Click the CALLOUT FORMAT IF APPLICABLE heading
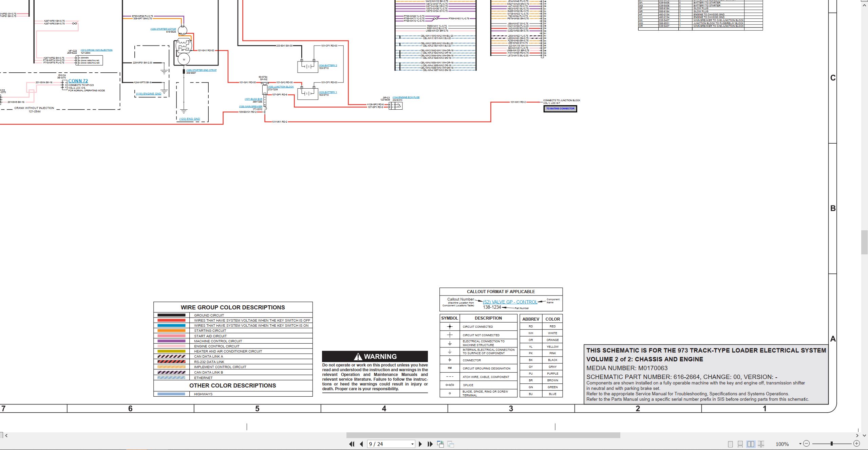The height and width of the screenshot is (450, 868). pyautogui.click(x=501, y=292)
